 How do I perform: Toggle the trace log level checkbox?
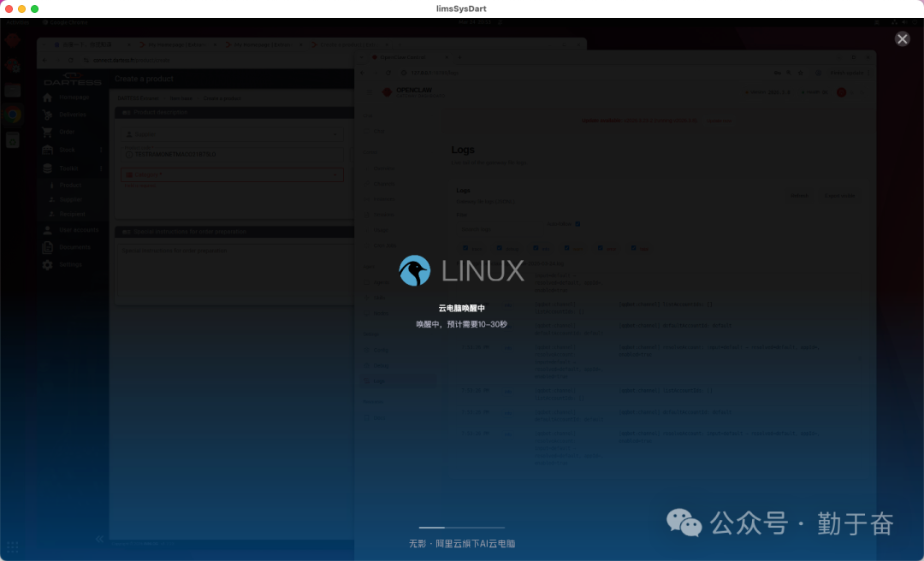(465, 248)
